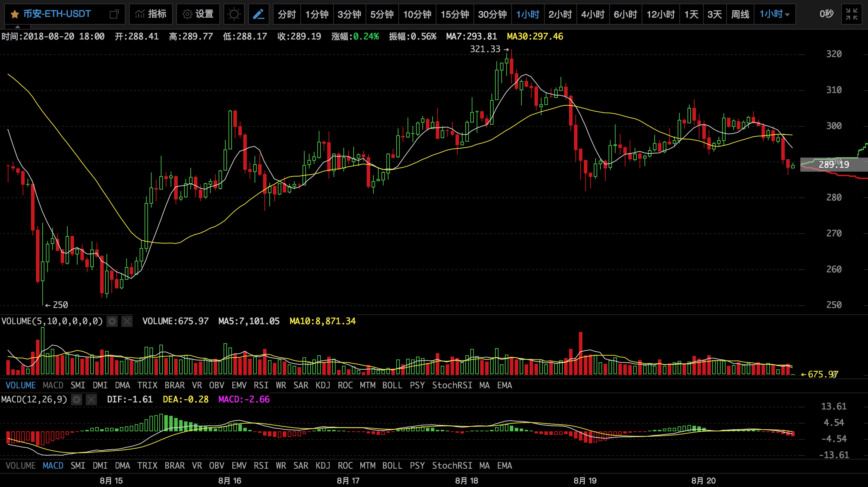Screen dimensions: 868x487
Task: Select the 30分钟 interval
Action: [x=493, y=14]
